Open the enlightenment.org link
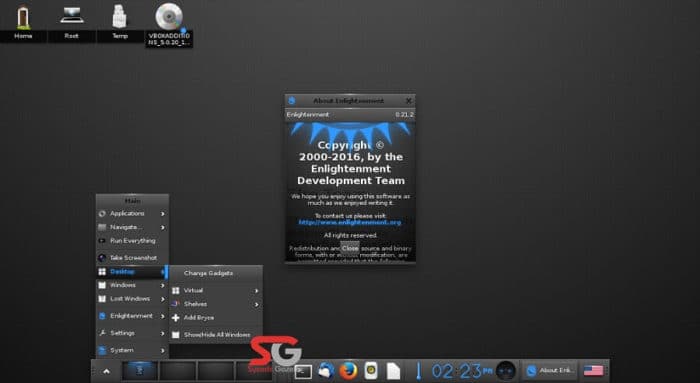Screen dimensions: 700x383 click(350, 222)
